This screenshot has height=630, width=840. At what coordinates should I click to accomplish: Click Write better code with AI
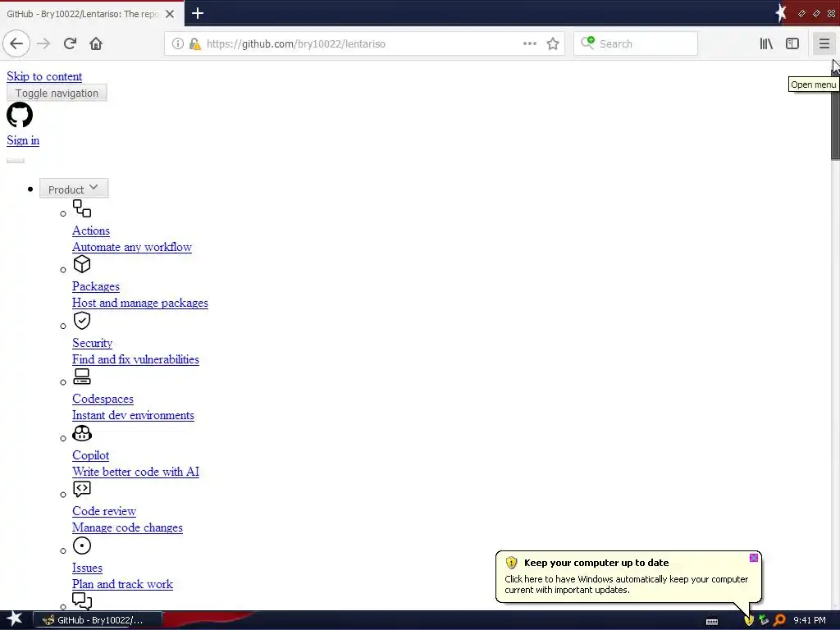point(135,472)
